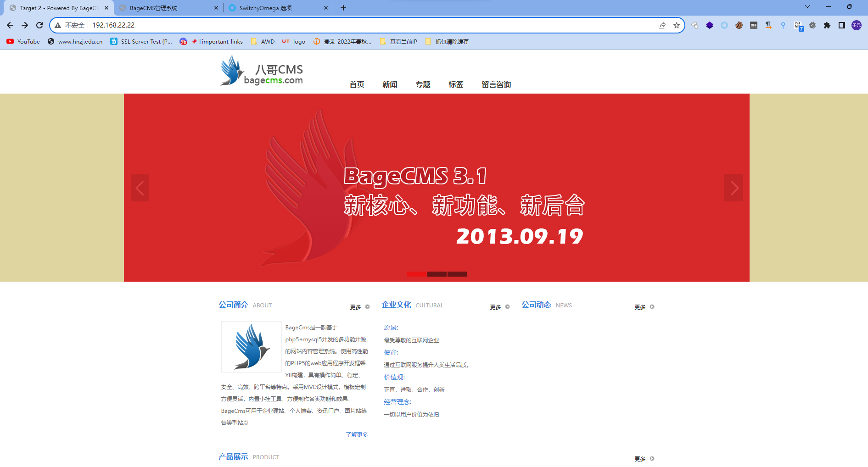Click 更多 in 企业文化 section
The height and width of the screenshot is (467, 868).
pyautogui.click(x=499, y=307)
